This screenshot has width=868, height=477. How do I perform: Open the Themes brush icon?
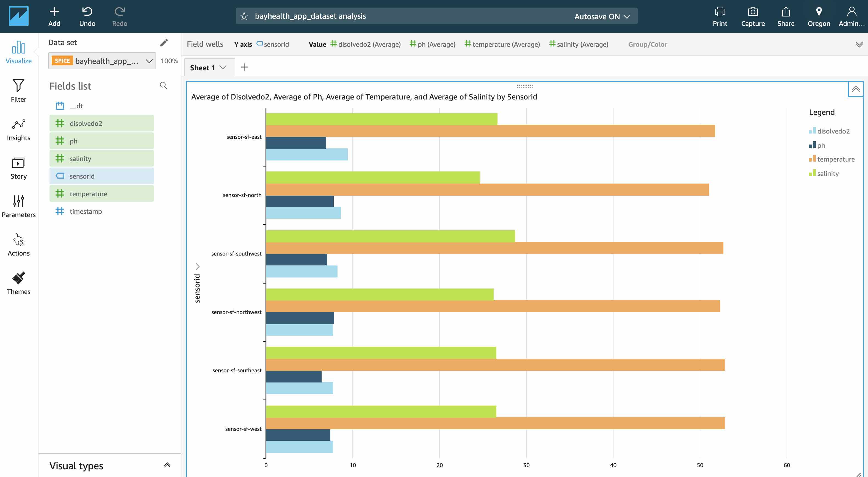(x=18, y=278)
